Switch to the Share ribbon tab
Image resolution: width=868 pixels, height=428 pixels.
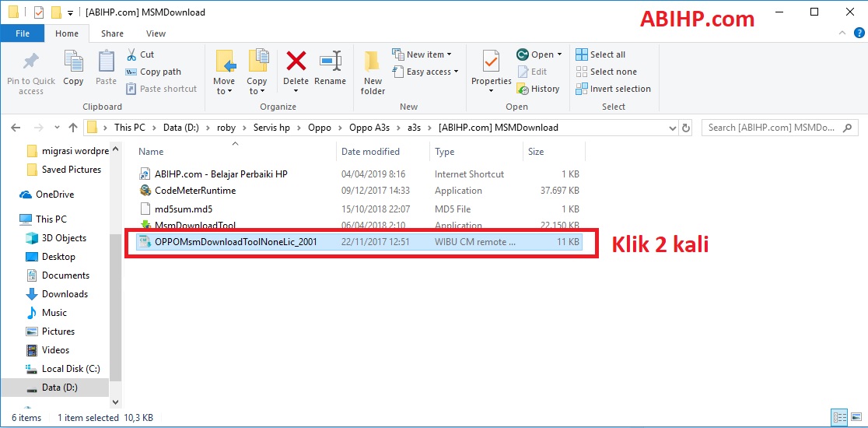pos(112,33)
